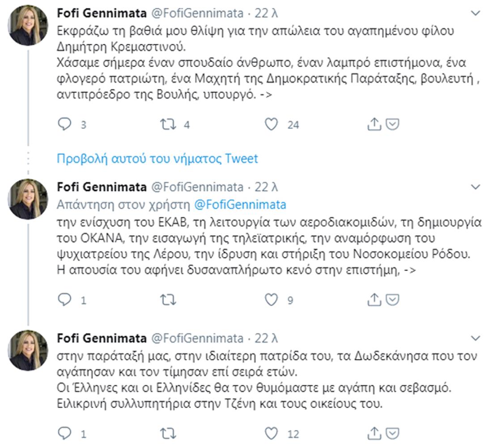Reply to the third tweet about Δωδεκάνησα
492x448 pixels.
click(x=65, y=433)
